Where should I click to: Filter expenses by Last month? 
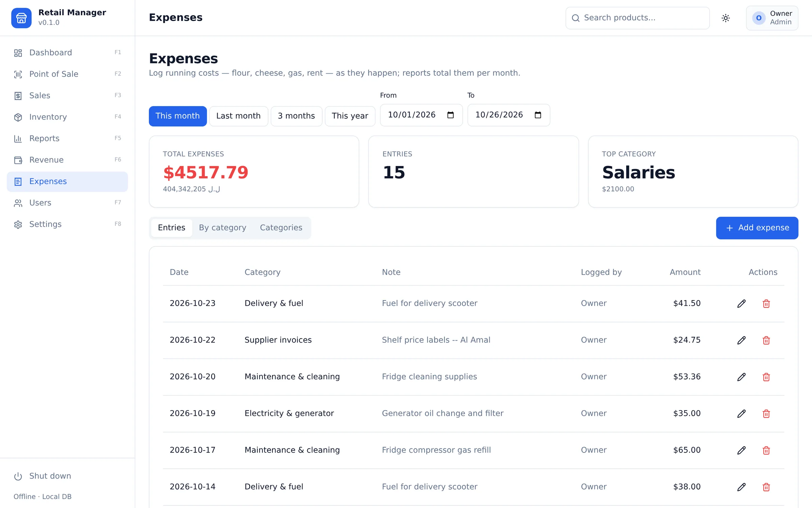point(239,116)
